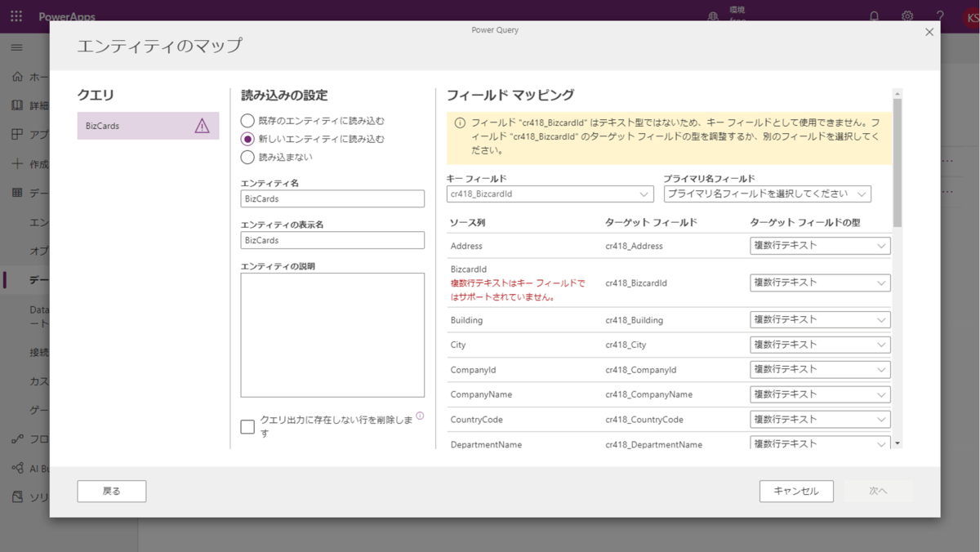Close the Power Query dialog with X

click(929, 32)
